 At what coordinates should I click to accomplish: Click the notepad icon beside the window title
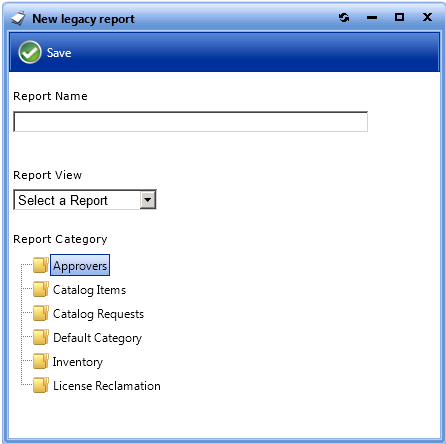(x=18, y=18)
